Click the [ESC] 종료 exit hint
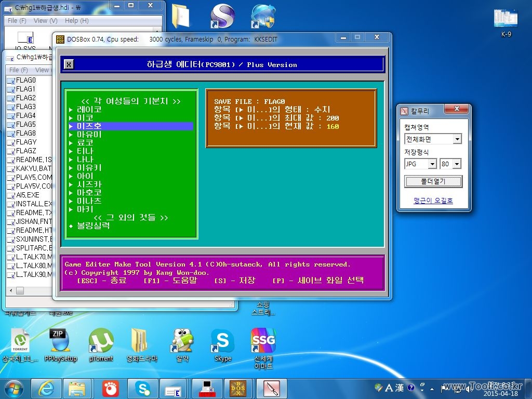The height and width of the screenshot is (399, 532). click(x=102, y=280)
